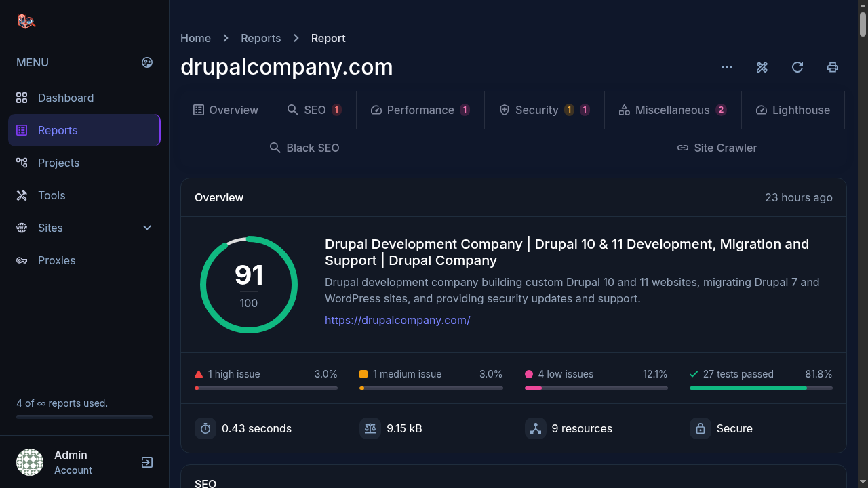
Task: Open the Account link
Action: [73, 470]
